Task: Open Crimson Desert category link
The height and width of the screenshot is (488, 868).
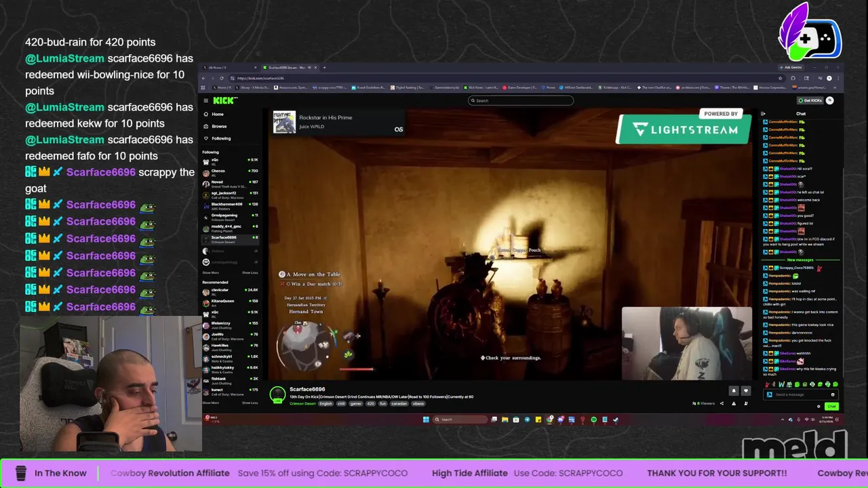Action: pos(302,403)
